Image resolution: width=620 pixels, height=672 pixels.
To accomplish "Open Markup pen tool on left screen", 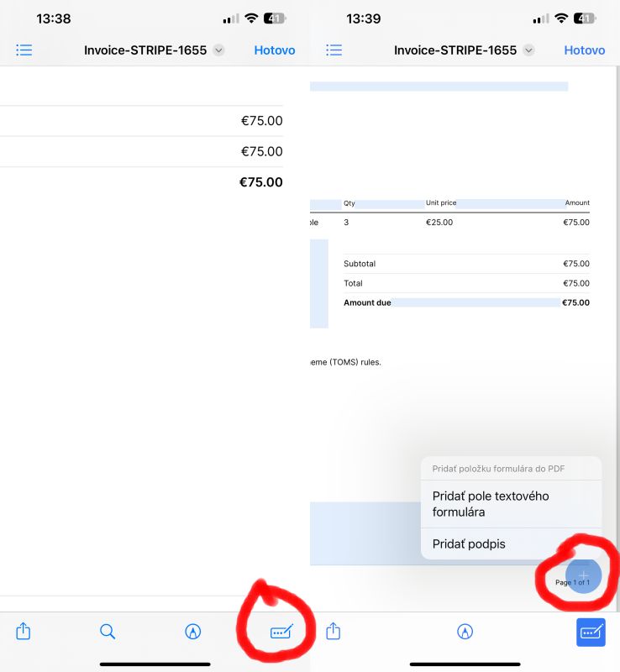I will click(x=193, y=631).
